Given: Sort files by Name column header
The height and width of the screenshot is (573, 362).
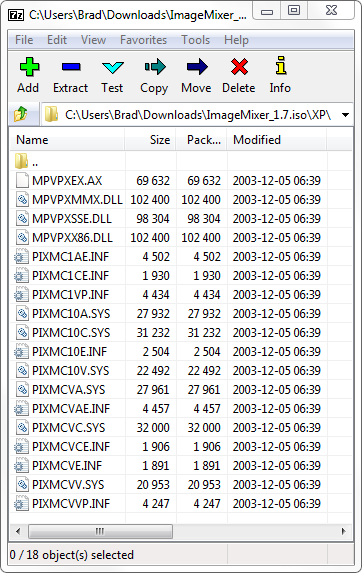Looking at the screenshot, I should click(x=67, y=140).
